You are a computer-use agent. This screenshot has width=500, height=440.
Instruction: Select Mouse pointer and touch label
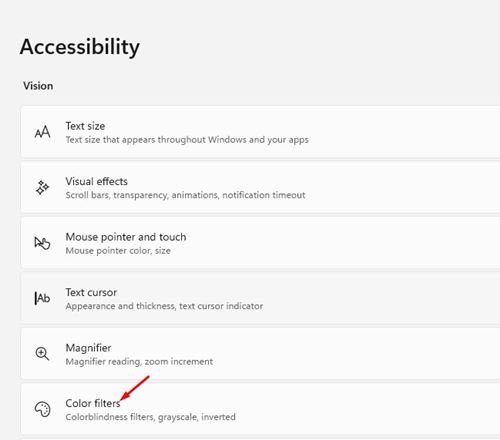pos(126,237)
